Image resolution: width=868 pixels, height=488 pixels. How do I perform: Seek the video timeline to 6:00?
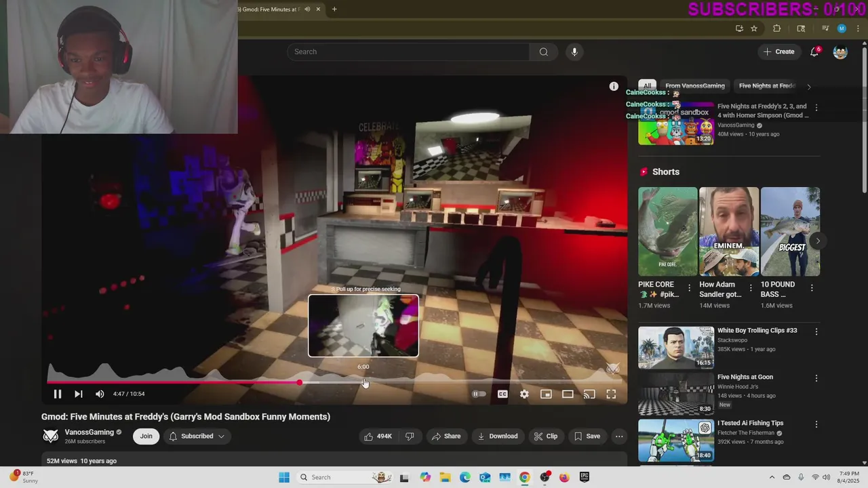click(x=364, y=383)
